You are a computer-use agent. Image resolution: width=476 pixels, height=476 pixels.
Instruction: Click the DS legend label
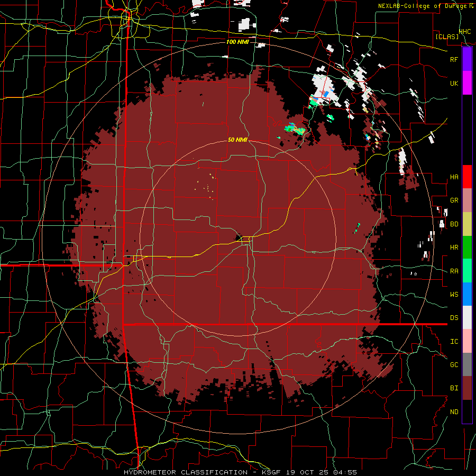pos(454,318)
